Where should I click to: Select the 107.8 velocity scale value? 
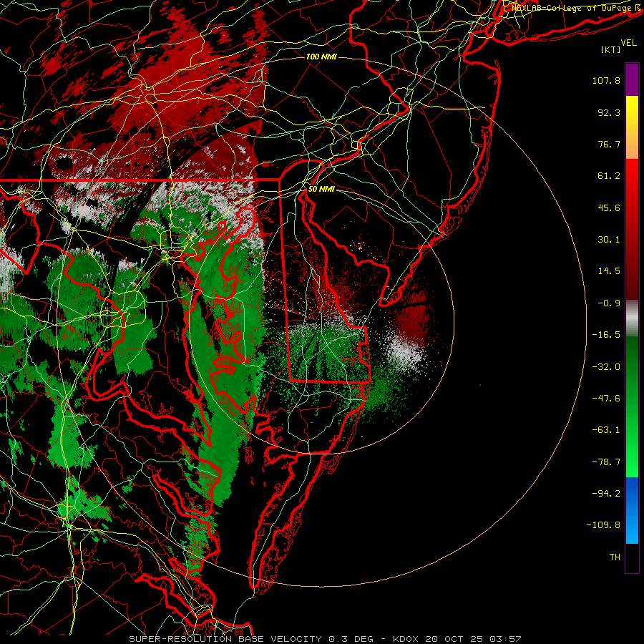[x=606, y=80]
